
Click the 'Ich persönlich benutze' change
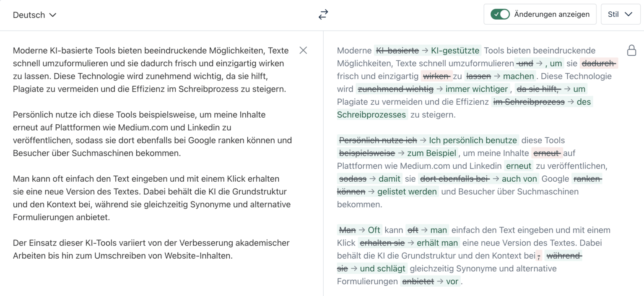[473, 140]
